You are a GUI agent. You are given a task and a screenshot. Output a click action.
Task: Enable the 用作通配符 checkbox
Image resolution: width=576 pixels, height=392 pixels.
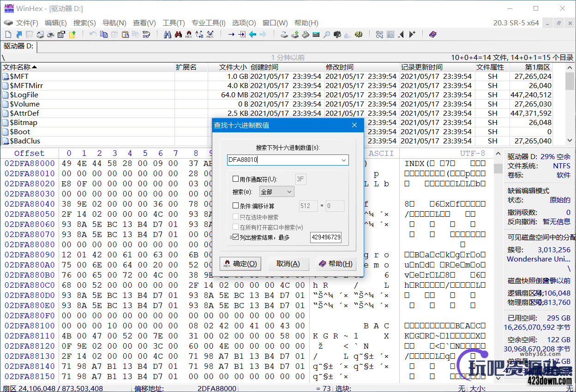coord(235,179)
